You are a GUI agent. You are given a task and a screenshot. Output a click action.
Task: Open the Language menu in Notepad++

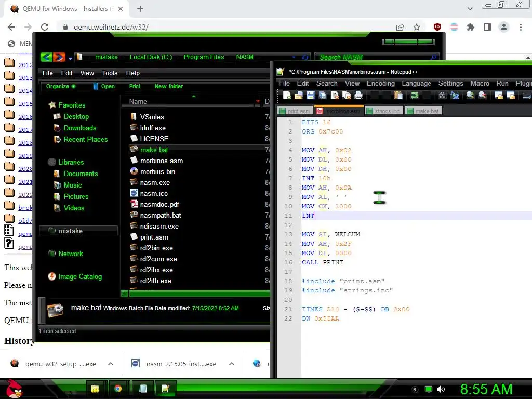416,83
